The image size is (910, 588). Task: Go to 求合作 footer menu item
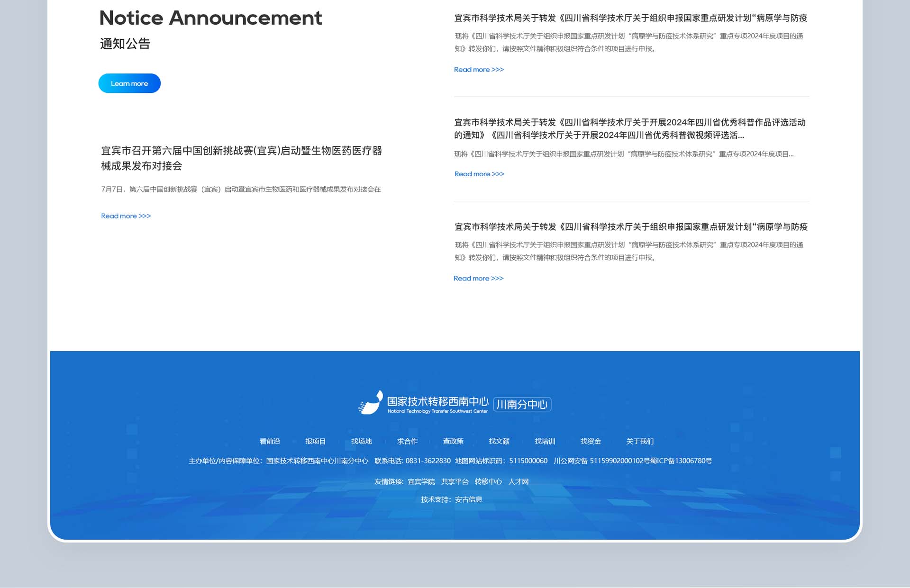[407, 441]
